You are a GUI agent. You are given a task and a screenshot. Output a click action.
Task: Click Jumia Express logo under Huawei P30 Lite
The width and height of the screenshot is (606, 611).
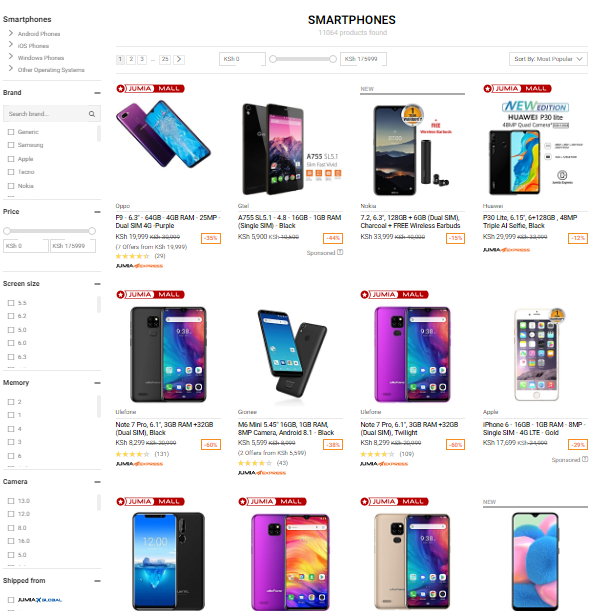(506, 250)
